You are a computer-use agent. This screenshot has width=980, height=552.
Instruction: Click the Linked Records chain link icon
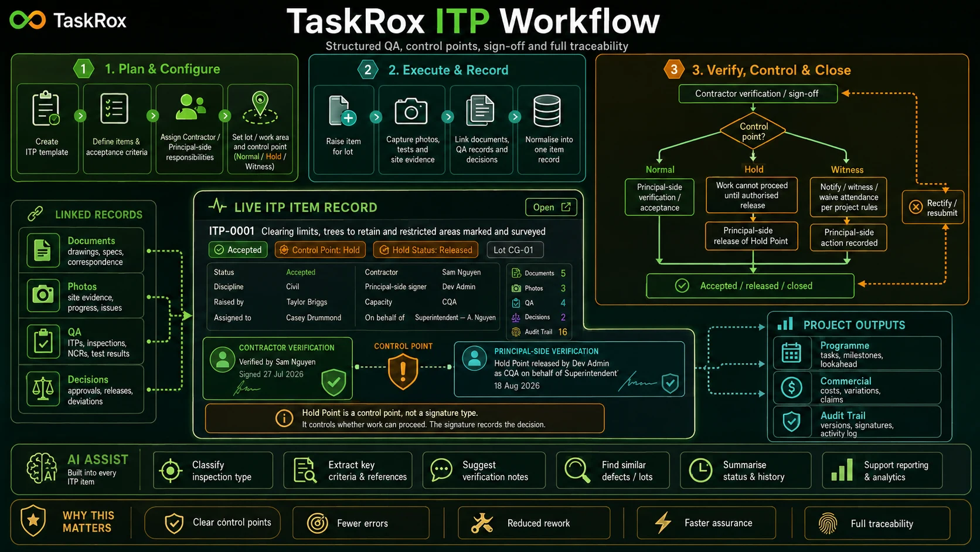coord(35,214)
